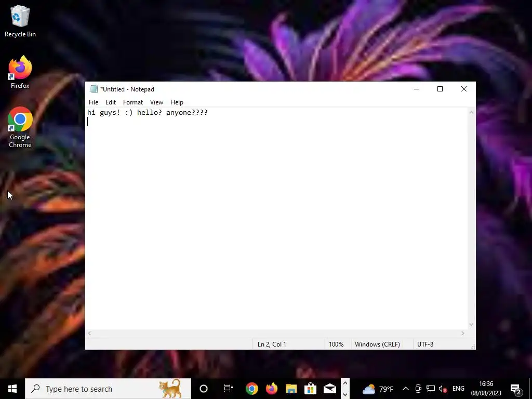Select the Firefox desktop shortcut
Image resolution: width=532 pixels, height=399 pixels.
20,73
